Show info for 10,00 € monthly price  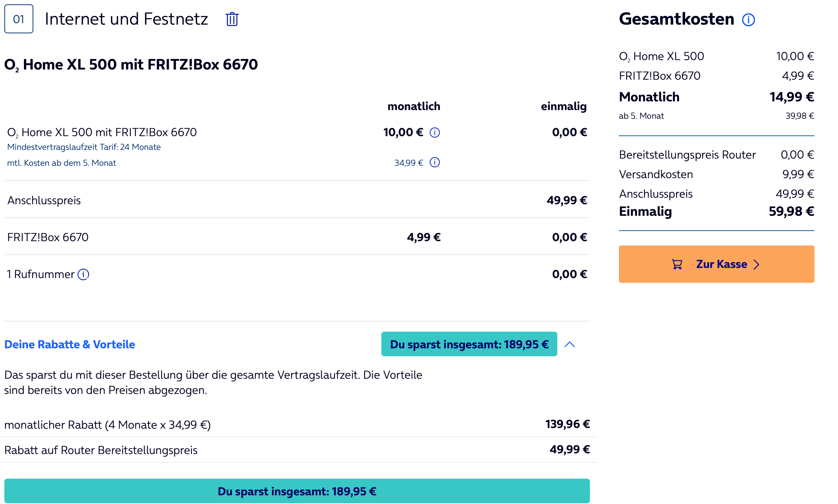point(435,133)
